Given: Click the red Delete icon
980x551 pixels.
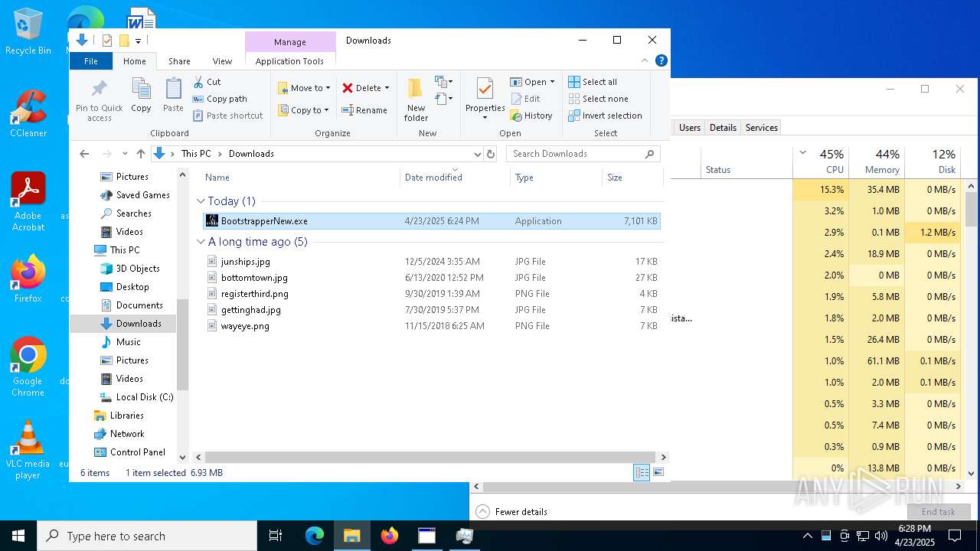Looking at the screenshot, I should 348,88.
